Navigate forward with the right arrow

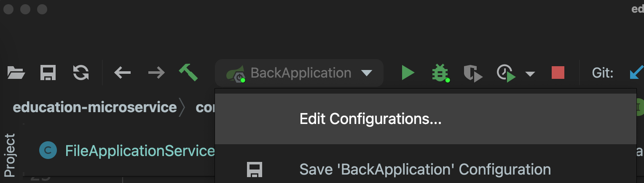click(x=156, y=73)
